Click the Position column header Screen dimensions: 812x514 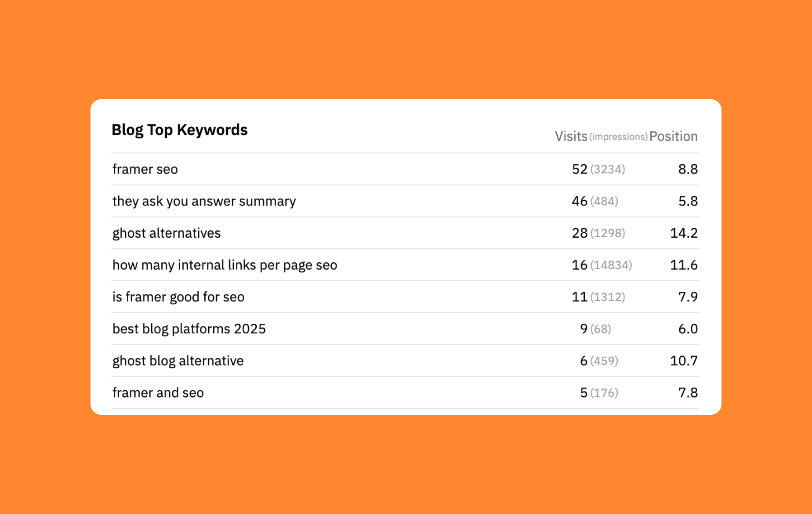(673, 136)
